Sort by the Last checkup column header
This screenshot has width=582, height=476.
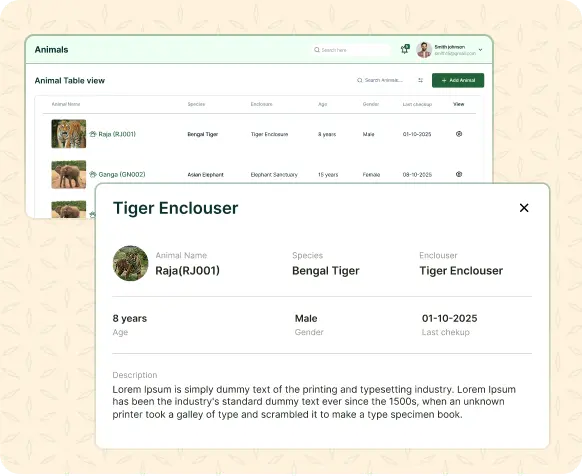pos(417,104)
